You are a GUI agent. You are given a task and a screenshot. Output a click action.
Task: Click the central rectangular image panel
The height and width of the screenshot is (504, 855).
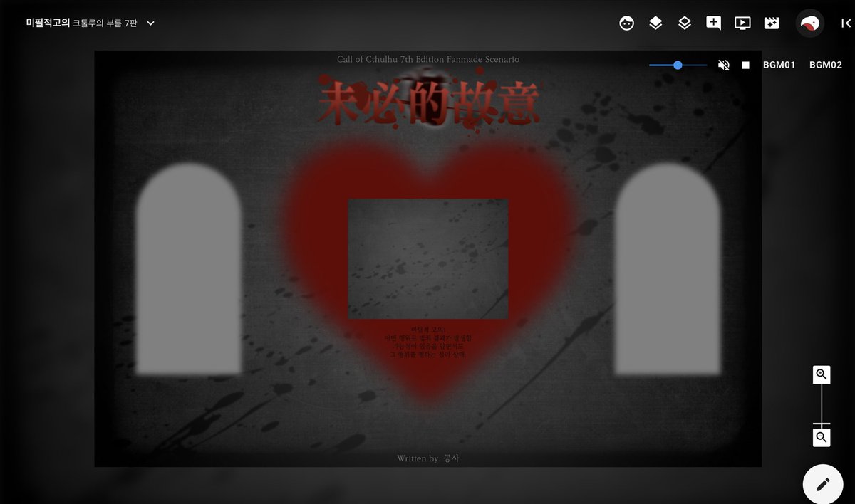point(428,258)
